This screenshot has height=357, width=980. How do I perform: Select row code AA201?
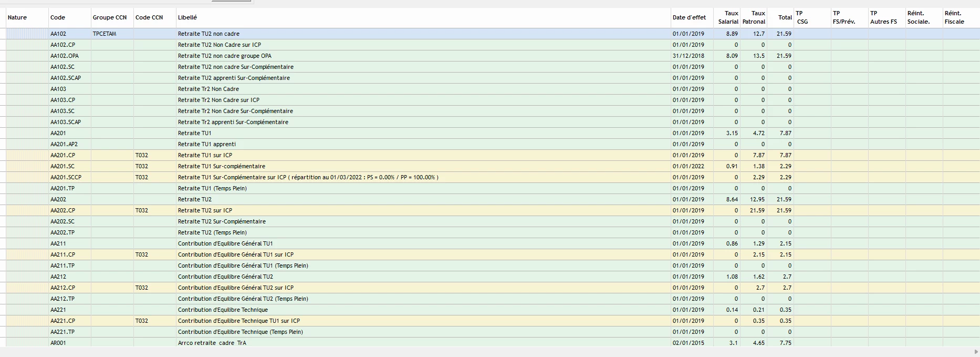click(58, 133)
